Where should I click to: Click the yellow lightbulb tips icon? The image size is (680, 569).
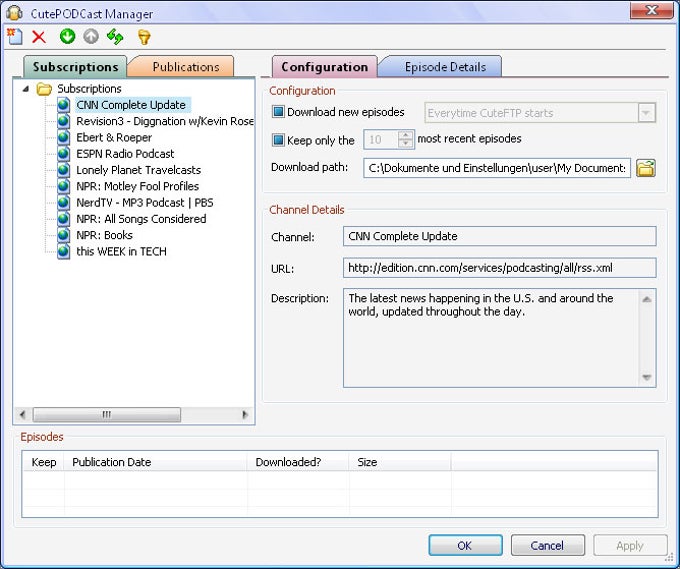(x=144, y=37)
